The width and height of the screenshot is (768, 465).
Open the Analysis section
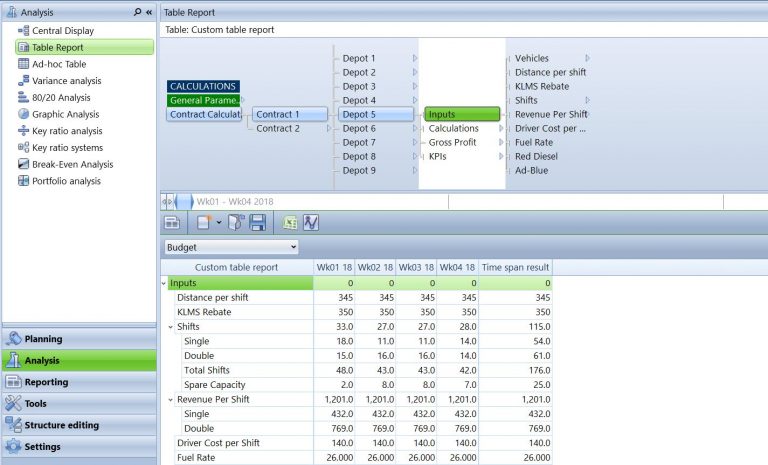point(79,360)
